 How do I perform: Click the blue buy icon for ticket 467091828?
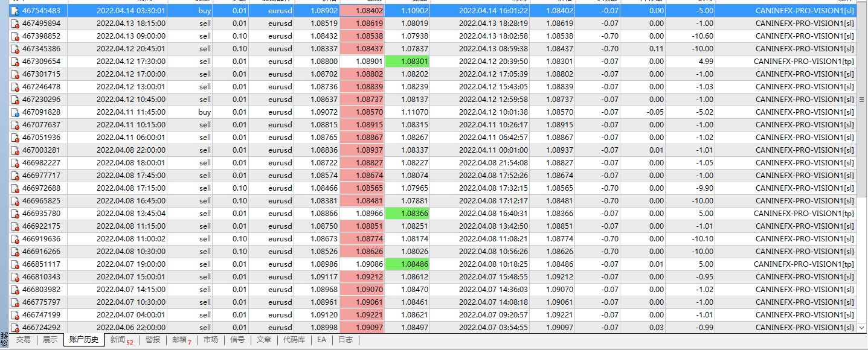click(x=15, y=112)
